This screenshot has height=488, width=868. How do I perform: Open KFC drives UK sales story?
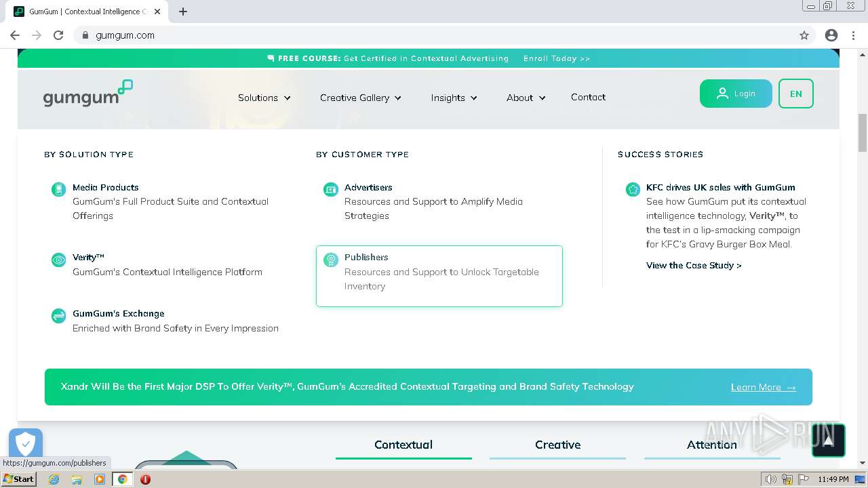(721, 187)
